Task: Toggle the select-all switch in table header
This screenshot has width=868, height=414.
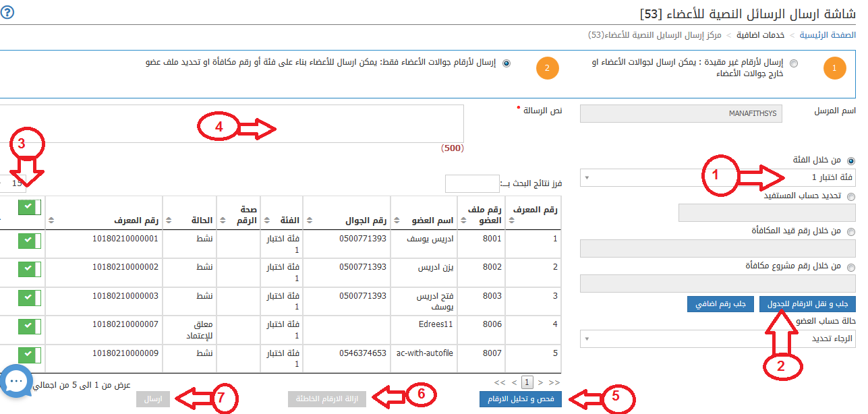Action: 30,208
